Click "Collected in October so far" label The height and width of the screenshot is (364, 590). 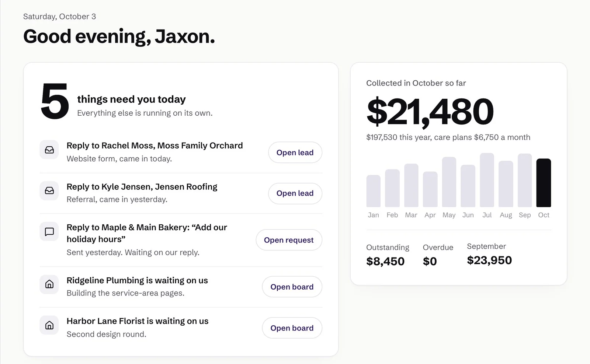click(416, 83)
